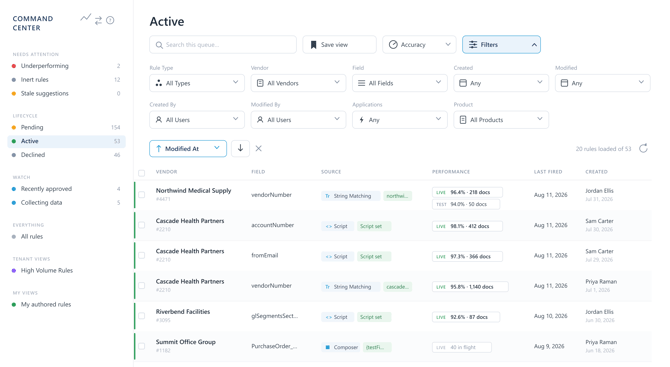670x367 pixels.
Task: Click the calendar icon in Modified filter
Action: 564,83
